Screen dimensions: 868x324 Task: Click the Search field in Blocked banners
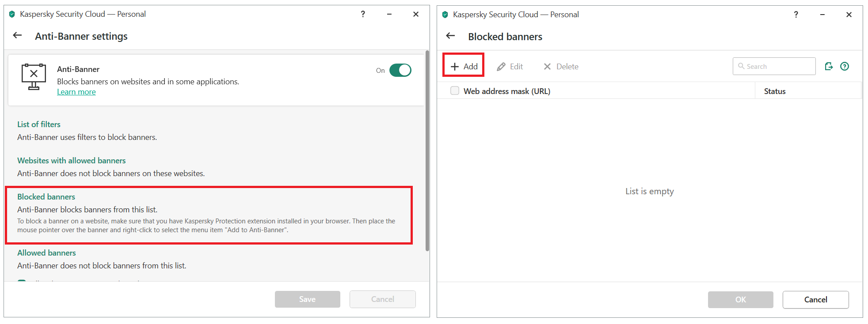coord(774,66)
